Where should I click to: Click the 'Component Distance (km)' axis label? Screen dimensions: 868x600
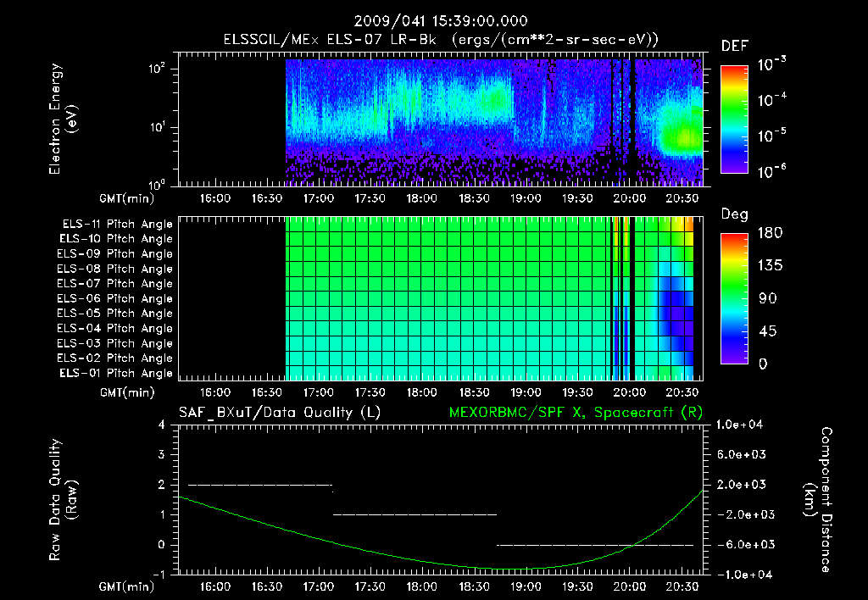click(x=818, y=500)
